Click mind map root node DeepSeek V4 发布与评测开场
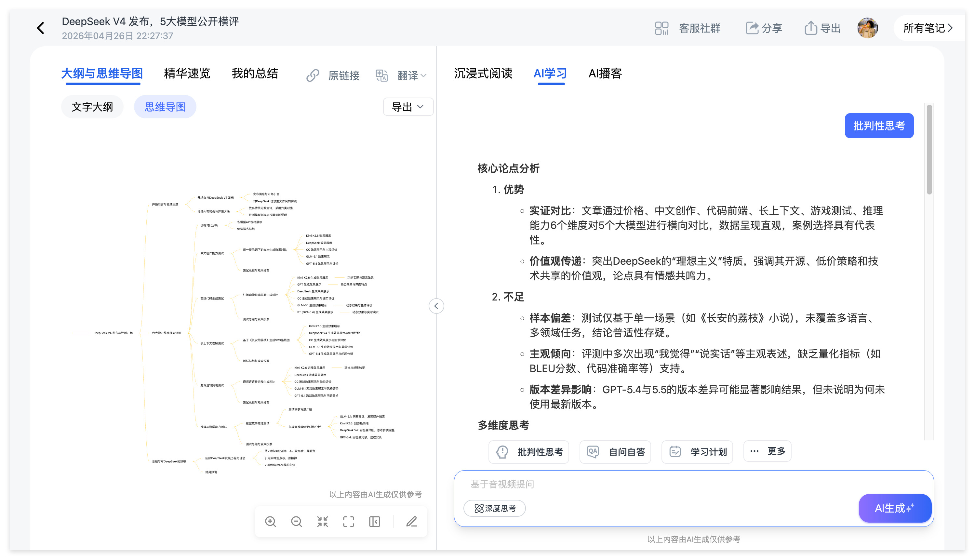The image size is (975, 560). [x=113, y=333]
